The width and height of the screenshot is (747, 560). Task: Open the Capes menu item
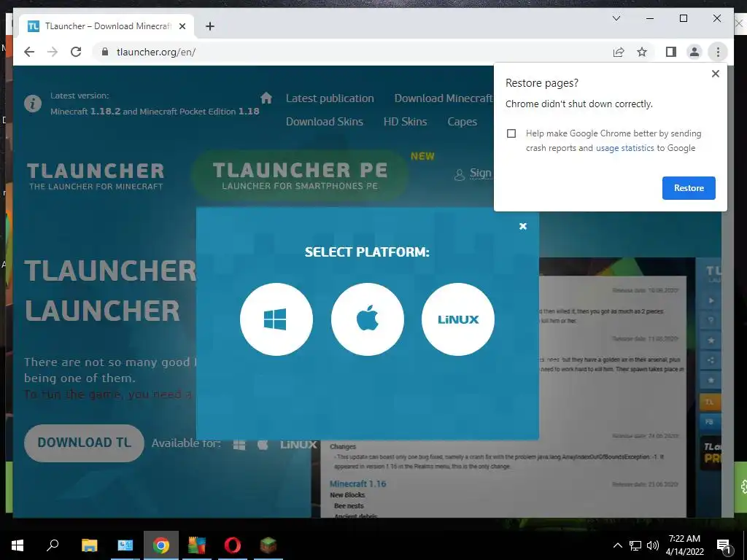(462, 122)
